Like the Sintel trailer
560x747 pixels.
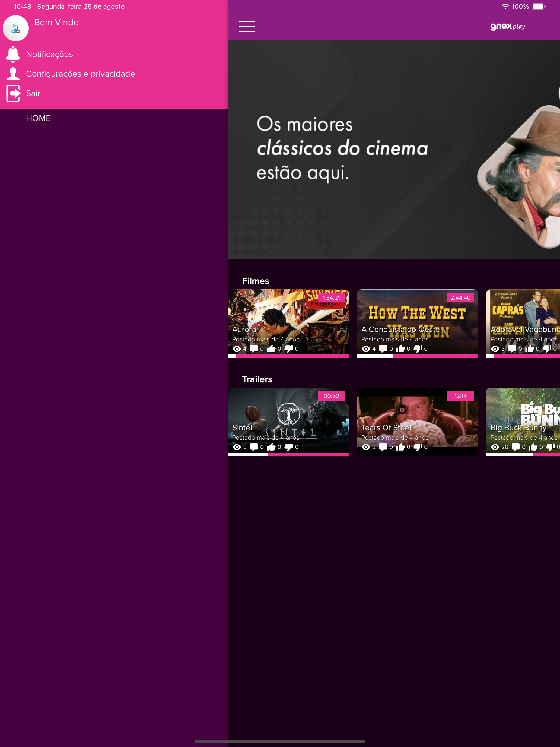[x=271, y=447]
